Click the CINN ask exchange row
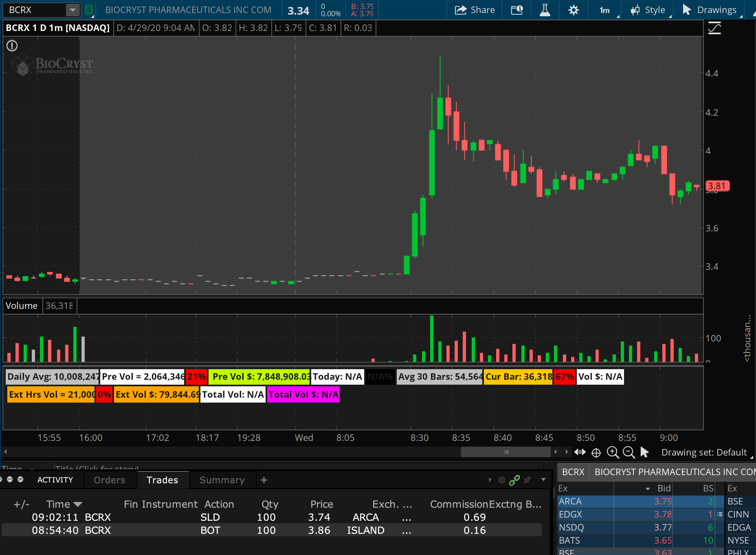This screenshot has height=555, width=756. [741, 514]
